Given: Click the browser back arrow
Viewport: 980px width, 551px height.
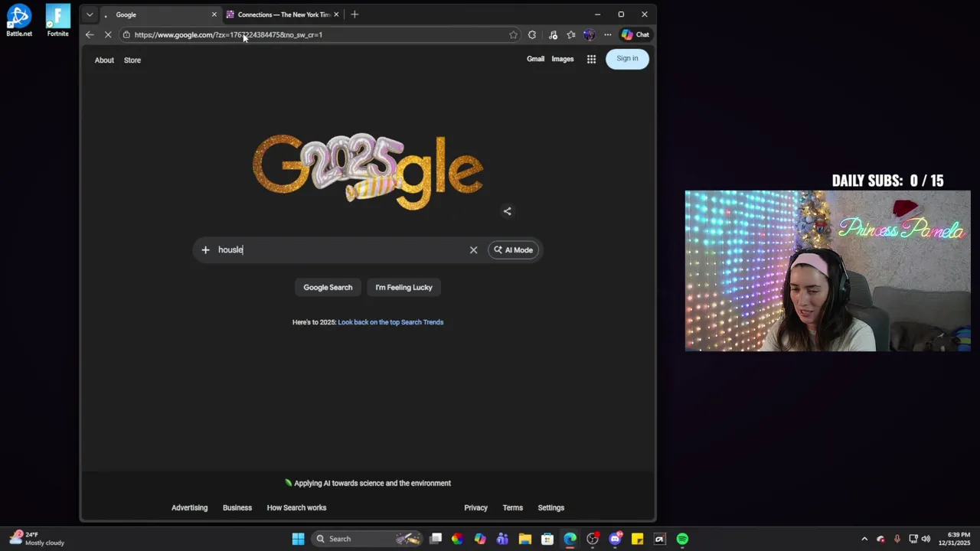Looking at the screenshot, I should 90,34.
